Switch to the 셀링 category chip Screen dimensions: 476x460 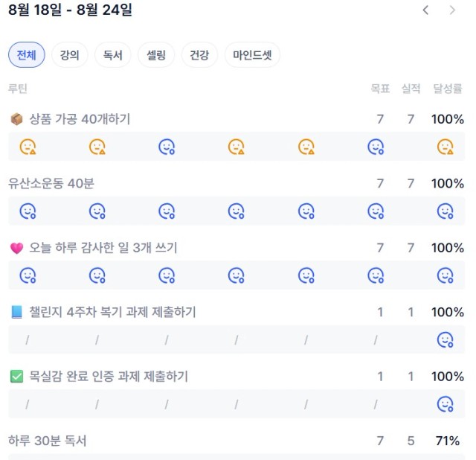[156, 55]
